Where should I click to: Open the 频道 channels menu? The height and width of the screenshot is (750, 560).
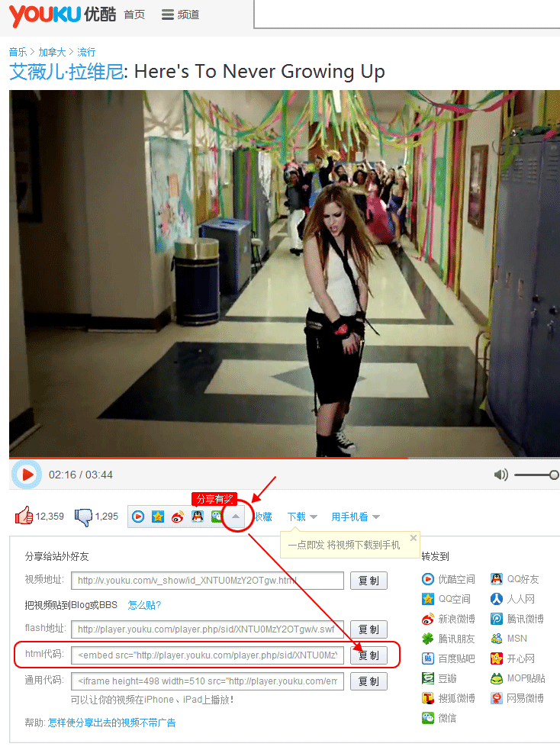pyautogui.click(x=180, y=14)
